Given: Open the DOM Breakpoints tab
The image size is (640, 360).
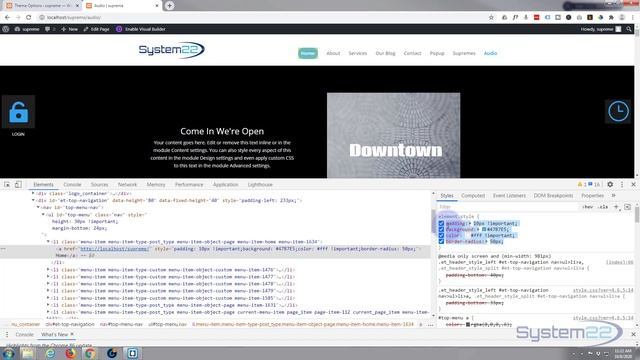Looking at the screenshot, I should pos(553,196).
